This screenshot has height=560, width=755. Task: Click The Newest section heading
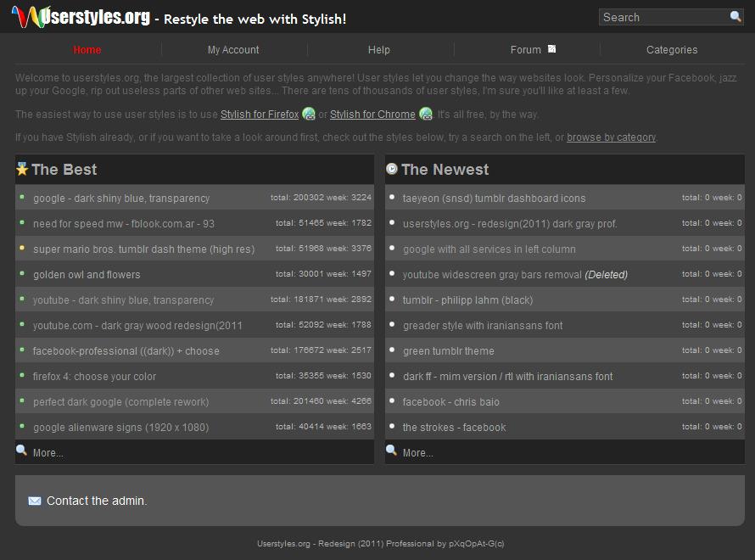(445, 170)
